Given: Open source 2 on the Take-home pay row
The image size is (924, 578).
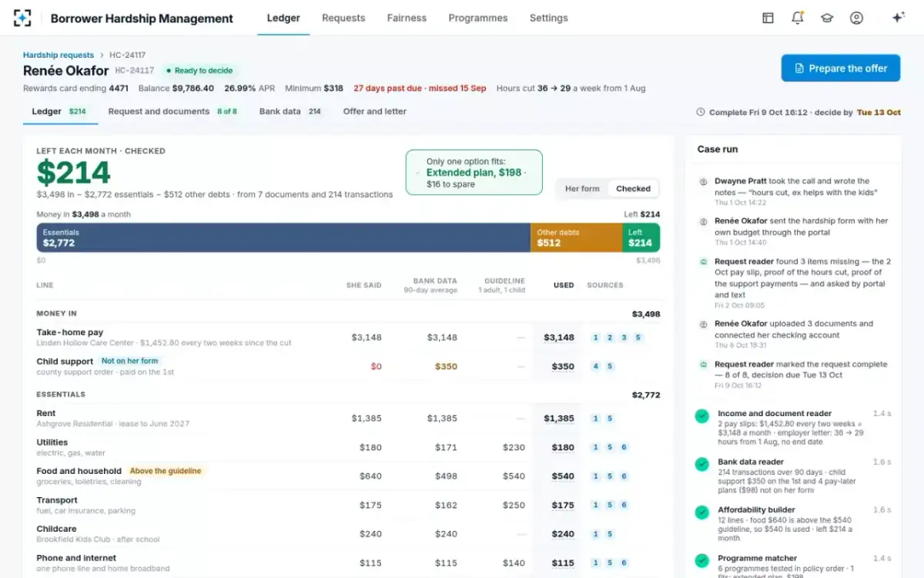Looking at the screenshot, I should point(609,338).
